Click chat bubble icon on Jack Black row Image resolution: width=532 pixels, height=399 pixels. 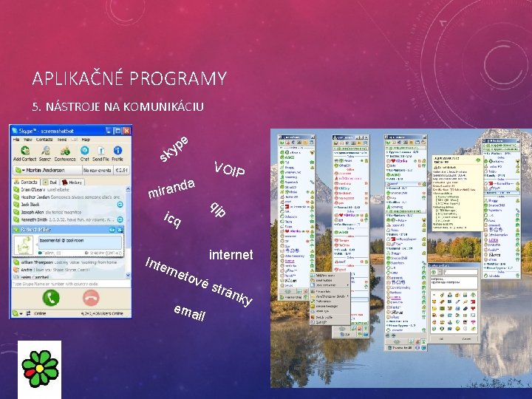(x=120, y=205)
